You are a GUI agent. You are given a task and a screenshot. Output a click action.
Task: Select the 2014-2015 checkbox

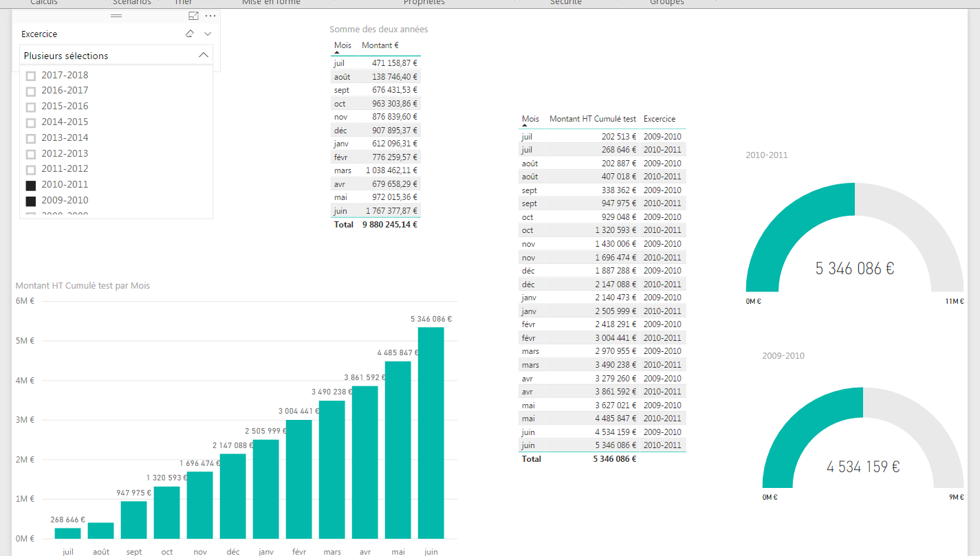click(31, 123)
